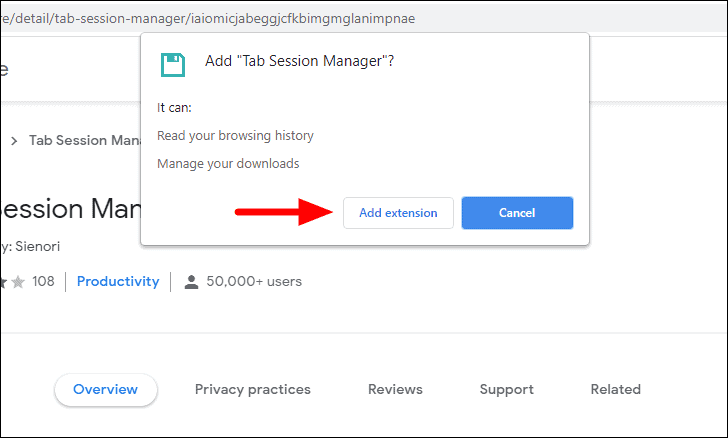Click the address bar URL
Image resolution: width=728 pixels, height=438 pixels.
(208, 19)
